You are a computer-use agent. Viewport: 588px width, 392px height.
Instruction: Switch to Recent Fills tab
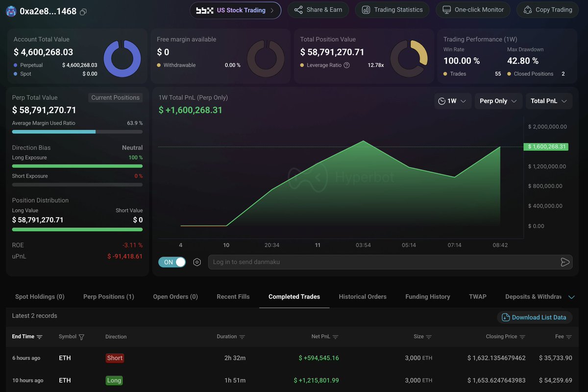coord(233,297)
